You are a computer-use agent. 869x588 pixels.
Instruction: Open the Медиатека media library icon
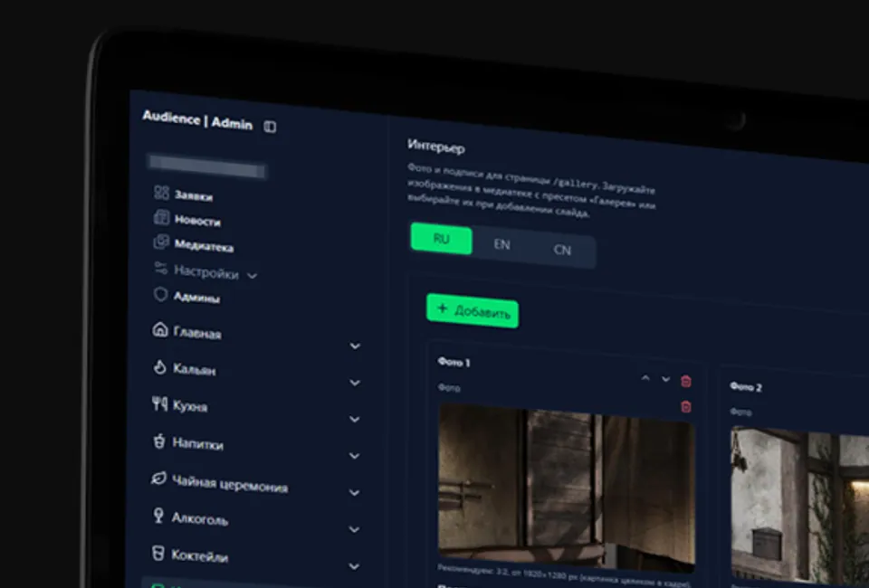(161, 242)
